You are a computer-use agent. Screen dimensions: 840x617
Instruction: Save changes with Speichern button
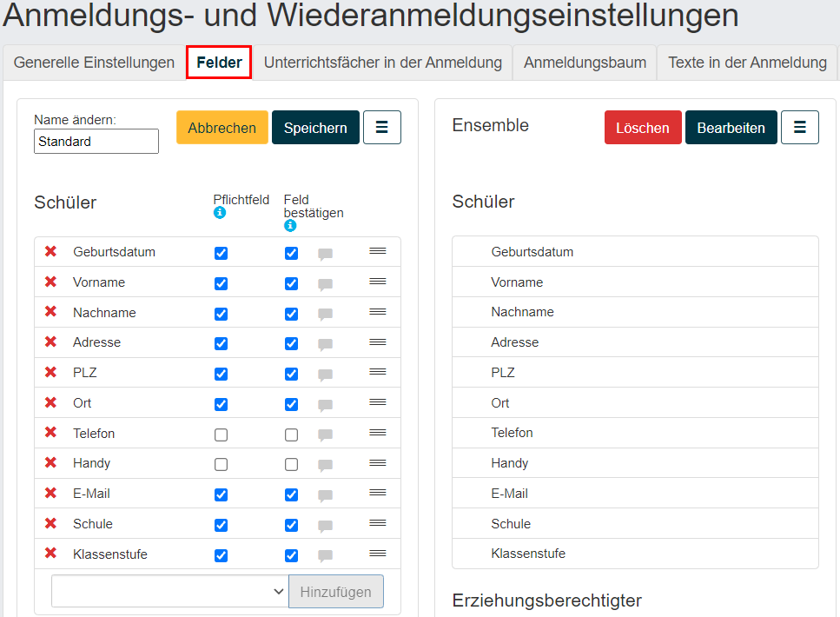click(x=315, y=128)
